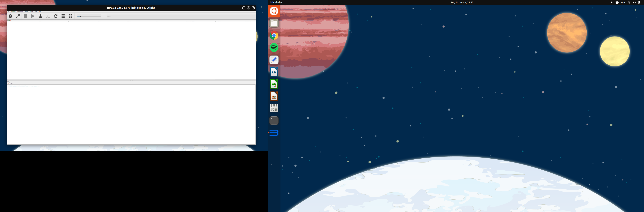Open gamepad settings via joystick icon

pyautogui.click(x=41, y=16)
